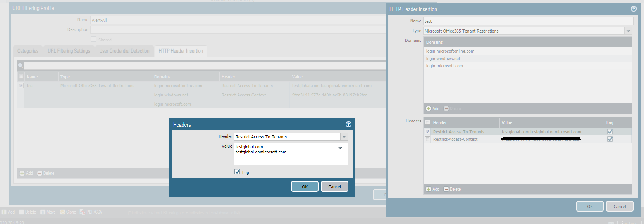Delete entry in URL Filtering Profile table
The height and width of the screenshot is (224, 644).
46,173
